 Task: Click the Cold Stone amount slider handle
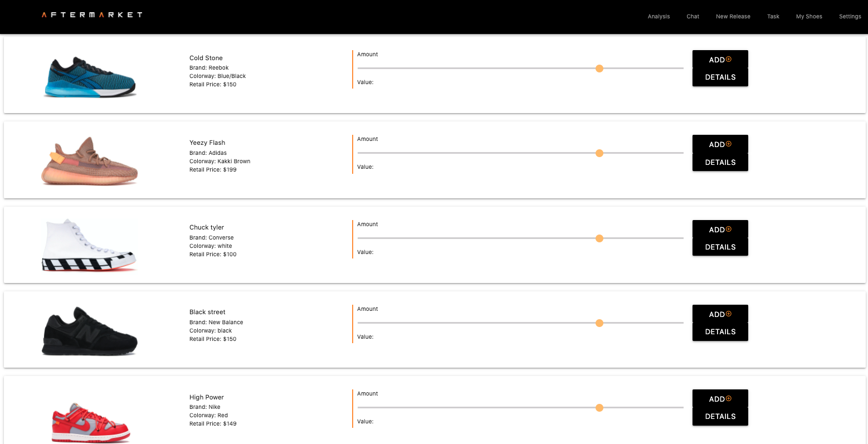pyautogui.click(x=599, y=69)
